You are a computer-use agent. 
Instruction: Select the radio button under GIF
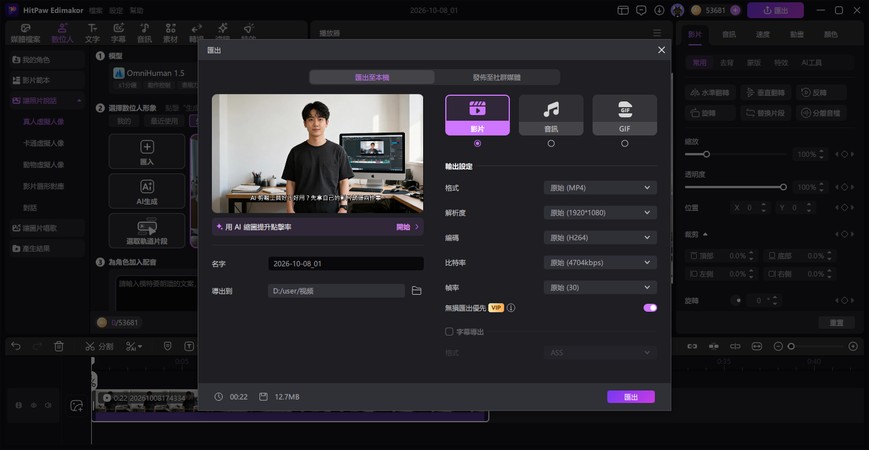(625, 144)
